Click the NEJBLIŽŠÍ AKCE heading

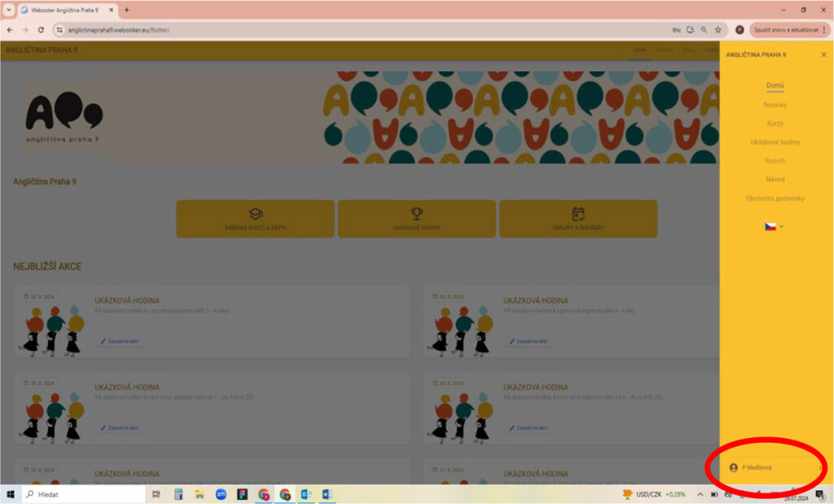[x=47, y=266]
